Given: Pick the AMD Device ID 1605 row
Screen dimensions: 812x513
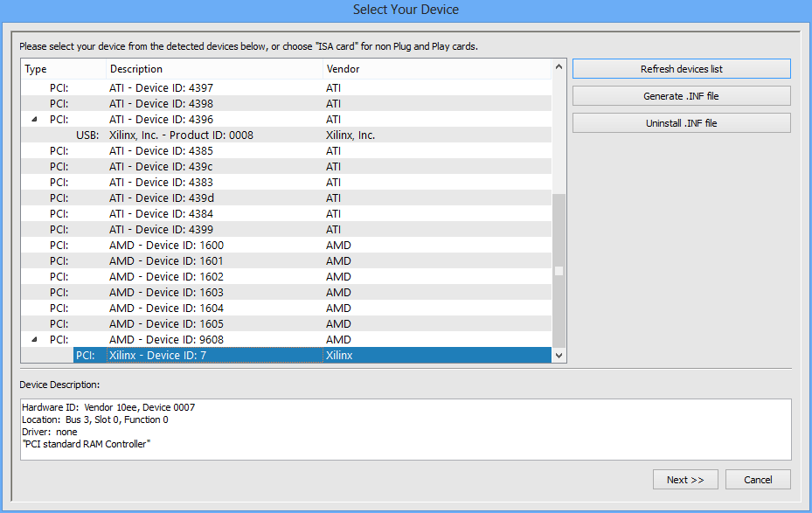Looking at the screenshot, I should point(166,324).
